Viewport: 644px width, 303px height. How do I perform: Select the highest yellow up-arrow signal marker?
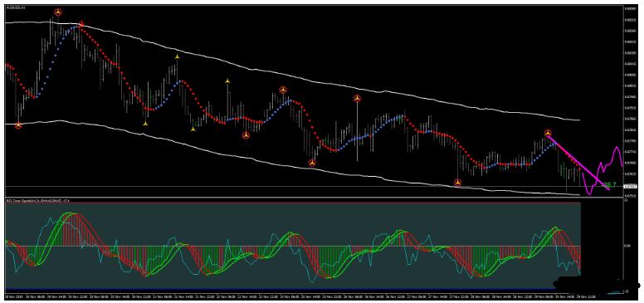click(177, 56)
